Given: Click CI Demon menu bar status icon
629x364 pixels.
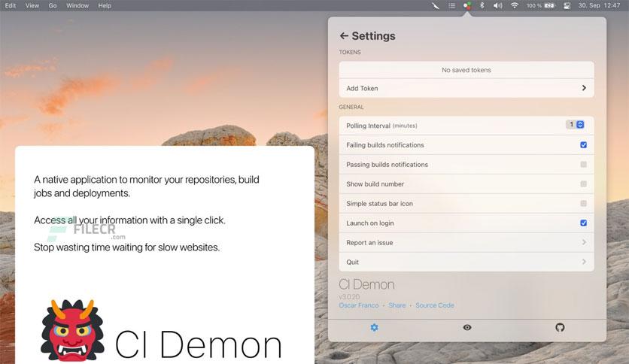Looking at the screenshot, I should click(467, 5).
